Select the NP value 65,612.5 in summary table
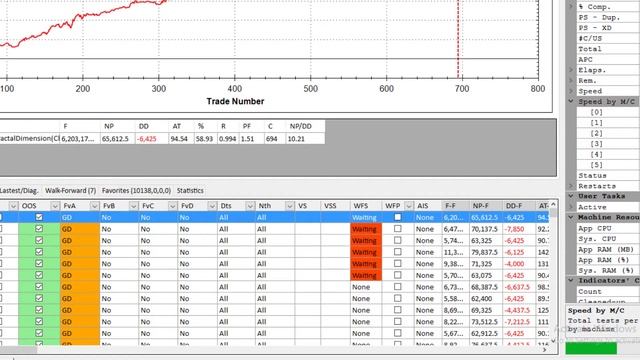The image size is (640, 360). (115, 139)
